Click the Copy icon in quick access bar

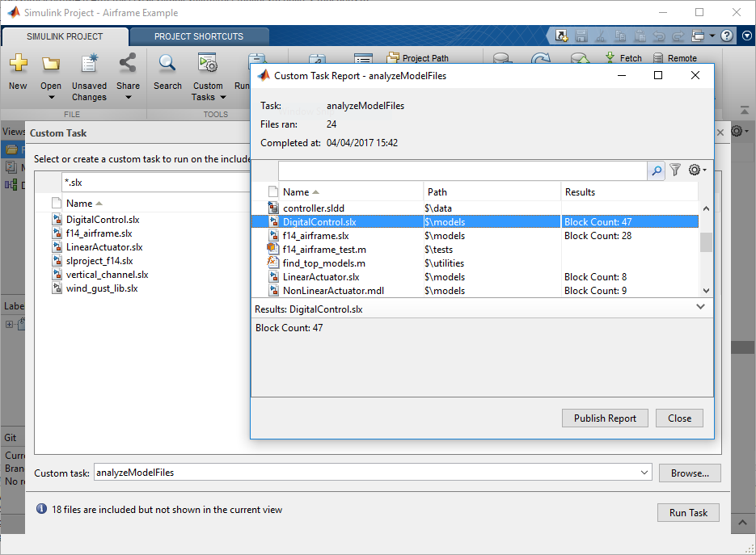point(620,36)
